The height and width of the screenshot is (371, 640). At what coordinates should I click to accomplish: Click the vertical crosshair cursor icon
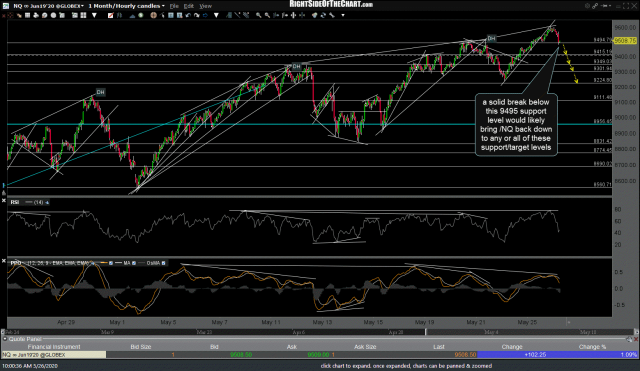coord(293,15)
